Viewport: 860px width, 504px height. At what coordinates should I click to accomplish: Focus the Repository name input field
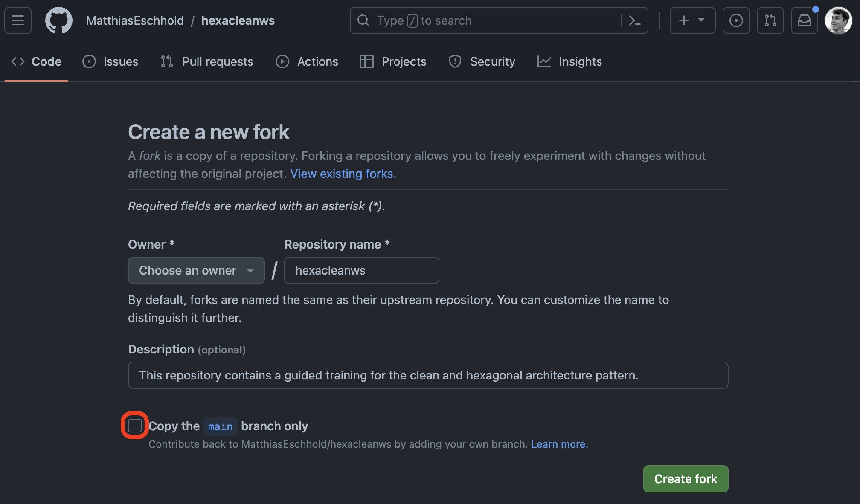point(362,270)
